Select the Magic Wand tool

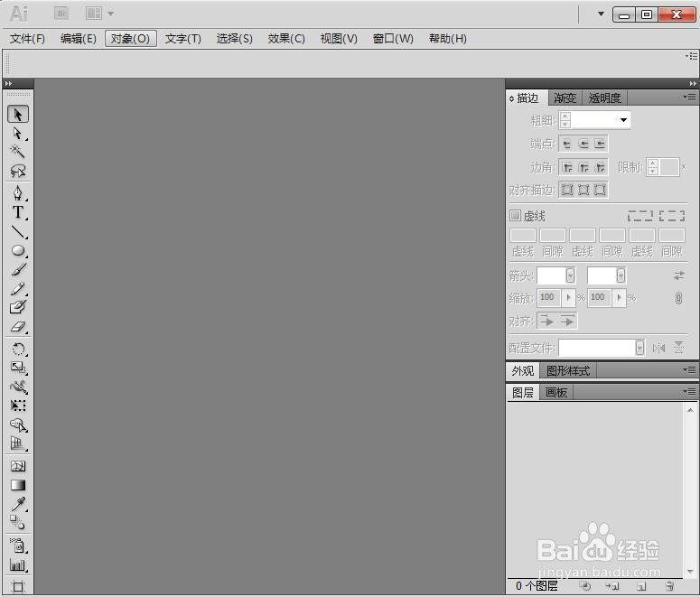pos(18,152)
